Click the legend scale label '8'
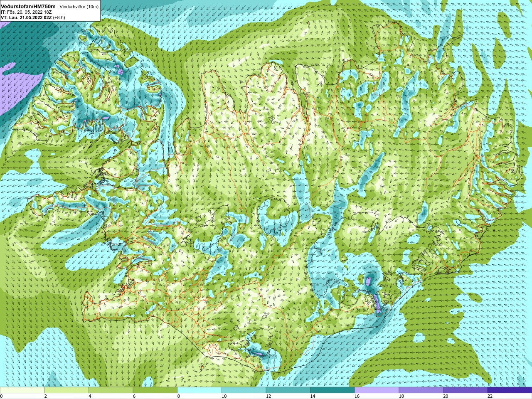The image size is (532, 399). pos(179,396)
